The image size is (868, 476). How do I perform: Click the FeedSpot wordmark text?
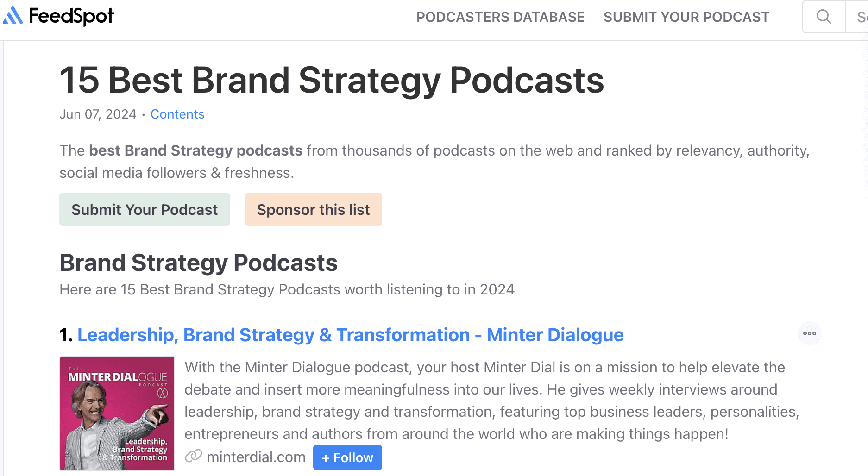pos(71,16)
